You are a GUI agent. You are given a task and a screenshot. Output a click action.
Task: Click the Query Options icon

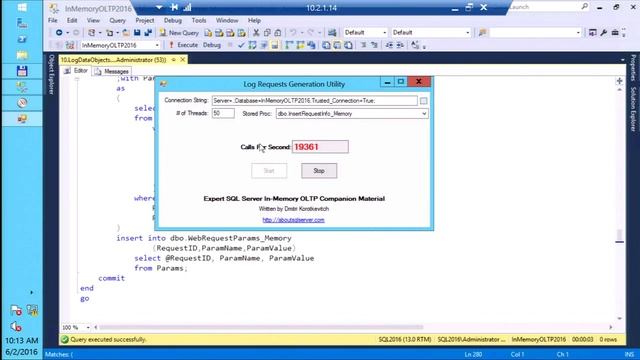264,45
